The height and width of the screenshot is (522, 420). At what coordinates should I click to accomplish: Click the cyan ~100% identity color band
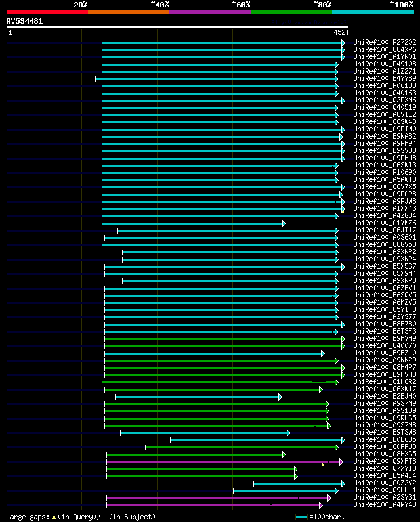[x=373, y=12]
